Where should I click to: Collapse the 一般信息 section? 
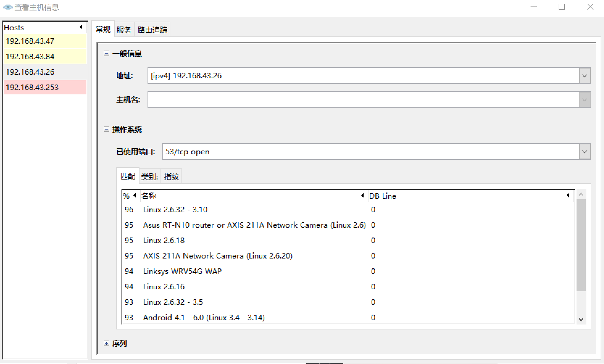(106, 53)
